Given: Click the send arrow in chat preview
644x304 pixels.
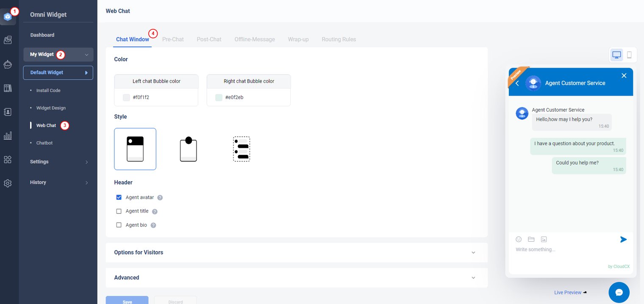Looking at the screenshot, I should click(x=623, y=239).
